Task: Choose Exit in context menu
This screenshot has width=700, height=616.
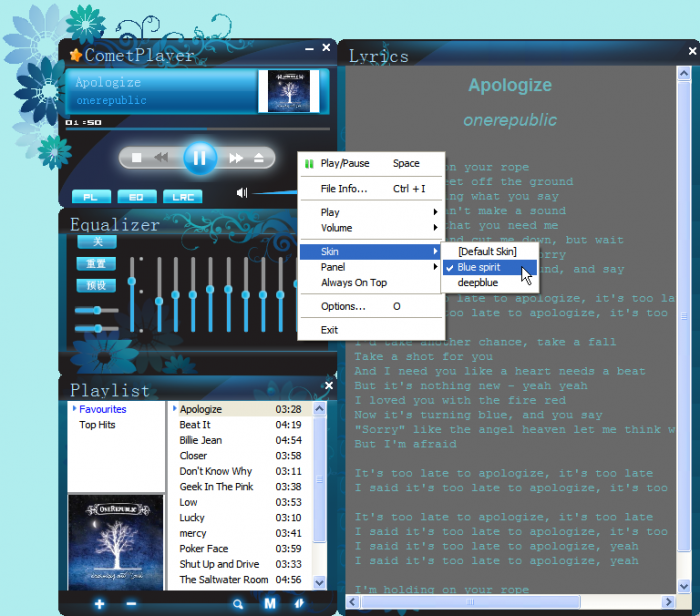Action: (371, 330)
